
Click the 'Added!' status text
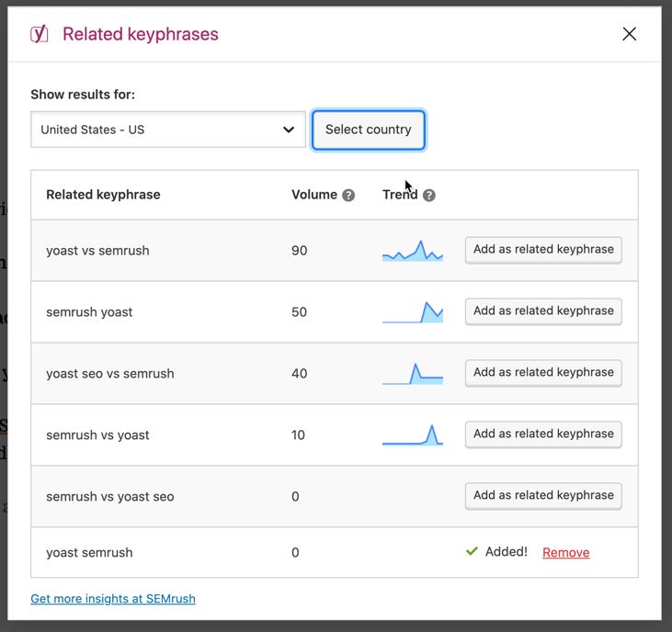tap(507, 551)
